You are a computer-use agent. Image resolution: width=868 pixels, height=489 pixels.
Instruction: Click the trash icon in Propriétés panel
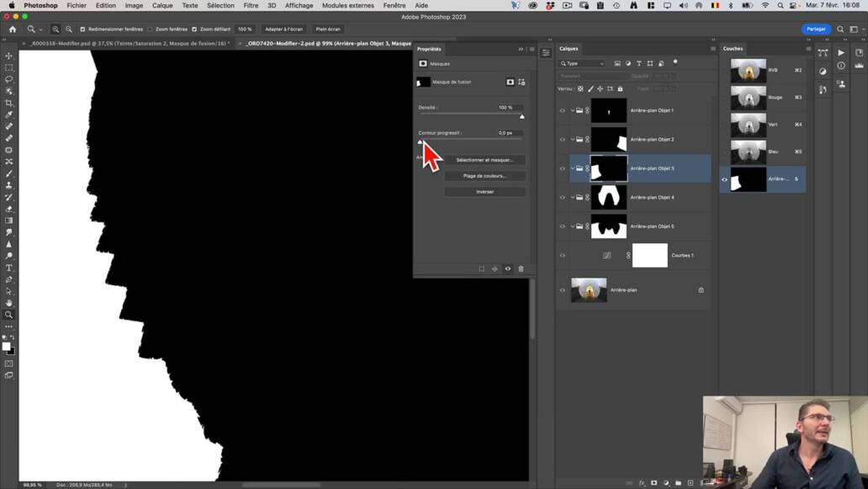(521, 268)
